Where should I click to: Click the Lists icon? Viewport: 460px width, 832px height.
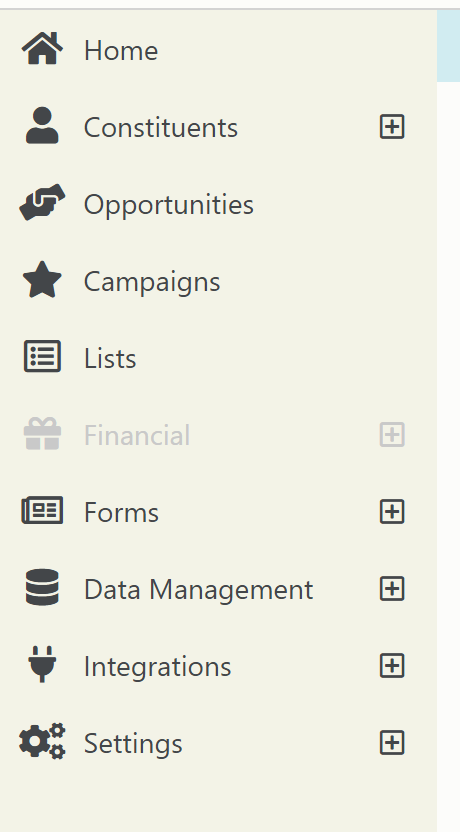tap(42, 356)
